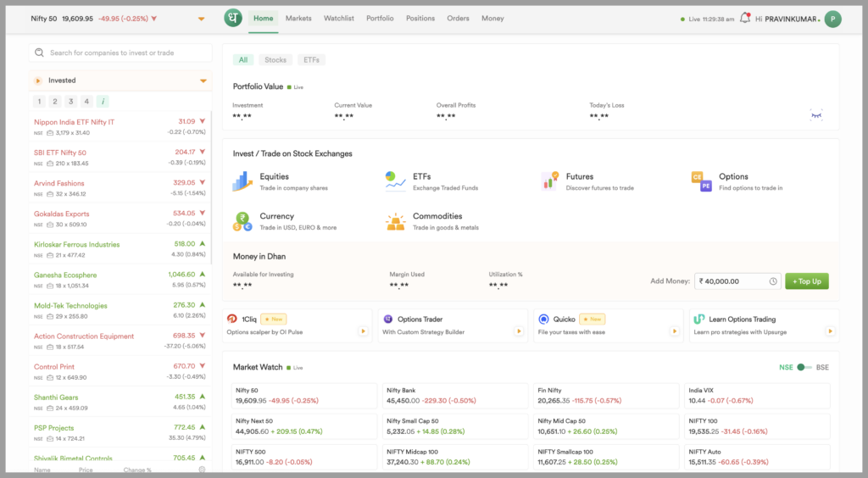Click the Quicko logo icon
This screenshot has width=868, height=478.
543,319
